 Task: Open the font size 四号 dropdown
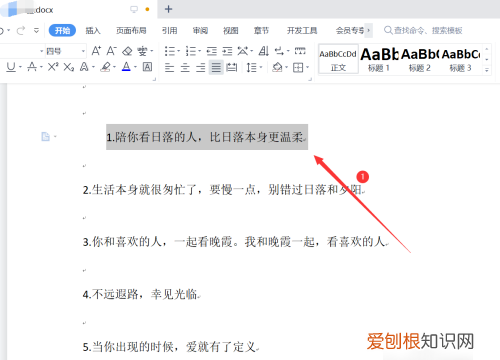pyautogui.click(x=83, y=51)
